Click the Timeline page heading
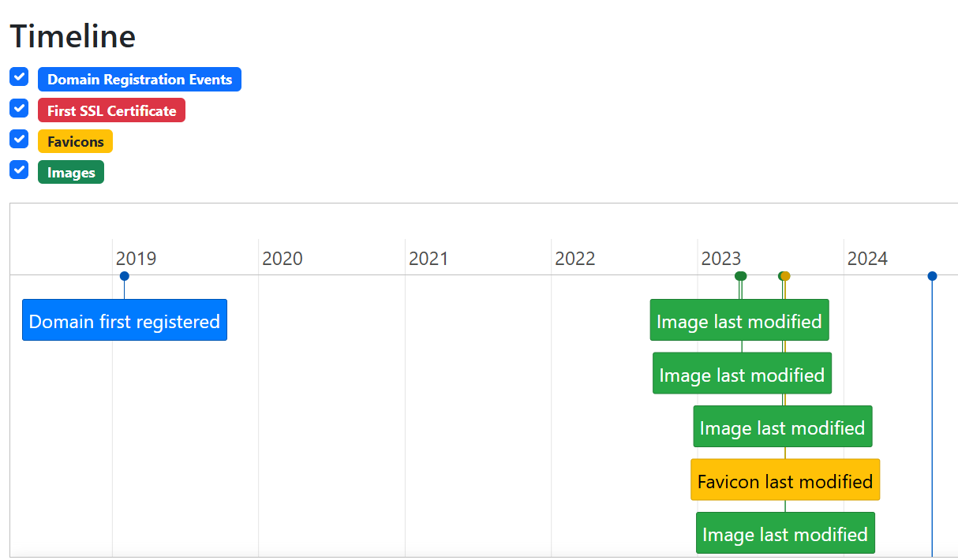 pos(72,36)
